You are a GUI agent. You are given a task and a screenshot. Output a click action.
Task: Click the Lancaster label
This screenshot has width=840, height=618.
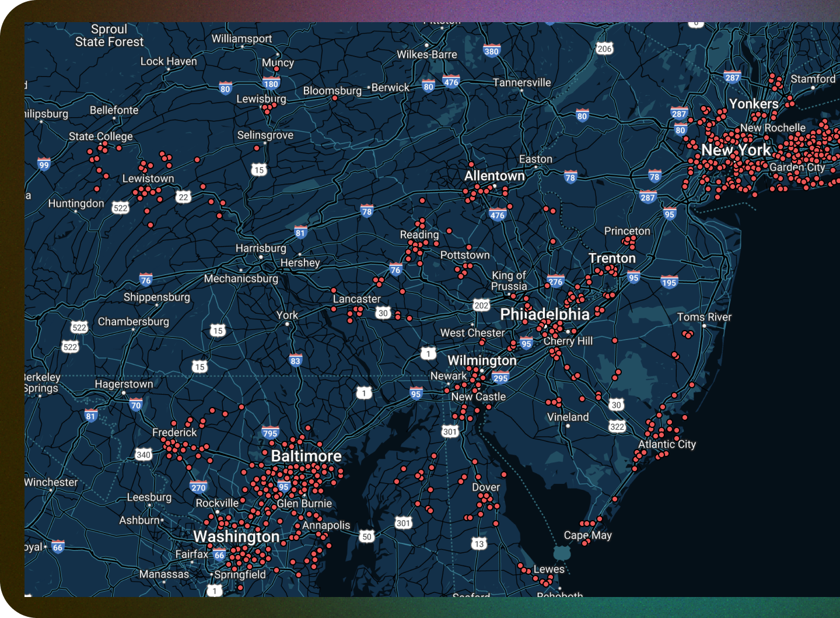click(356, 299)
